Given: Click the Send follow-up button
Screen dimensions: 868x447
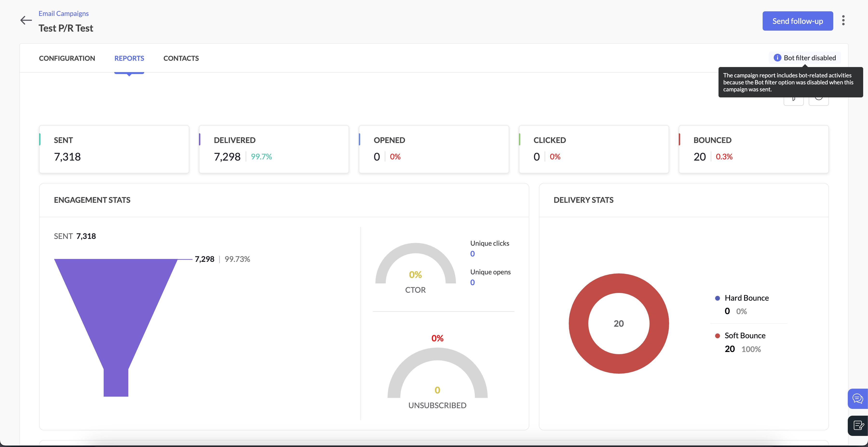Looking at the screenshot, I should pos(797,21).
